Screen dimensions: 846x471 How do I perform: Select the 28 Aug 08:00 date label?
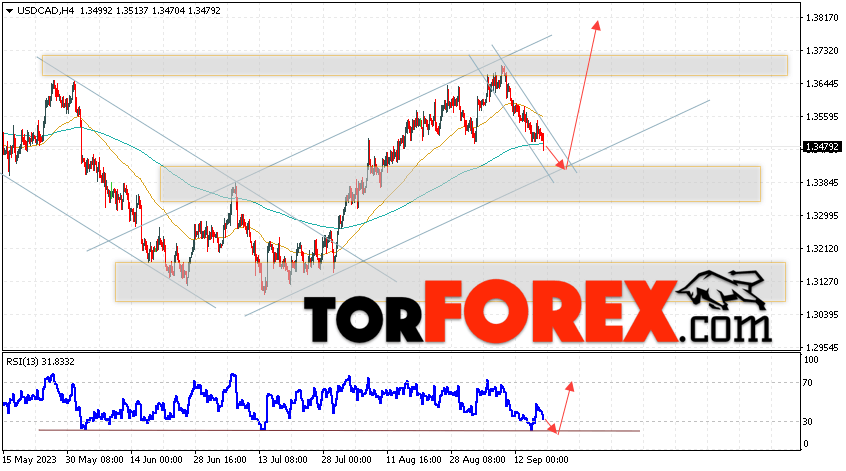pyautogui.click(x=477, y=460)
